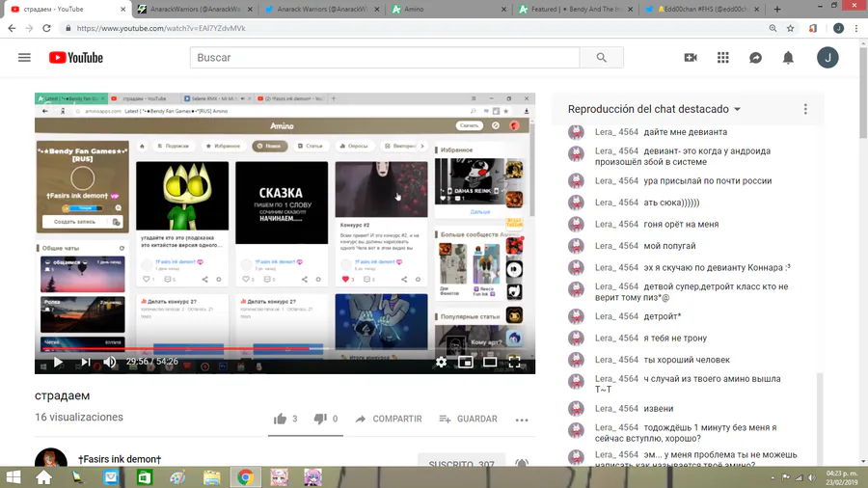Click the chat message 'мой попугай'
The width and height of the screenshot is (868, 488).
coord(670,246)
